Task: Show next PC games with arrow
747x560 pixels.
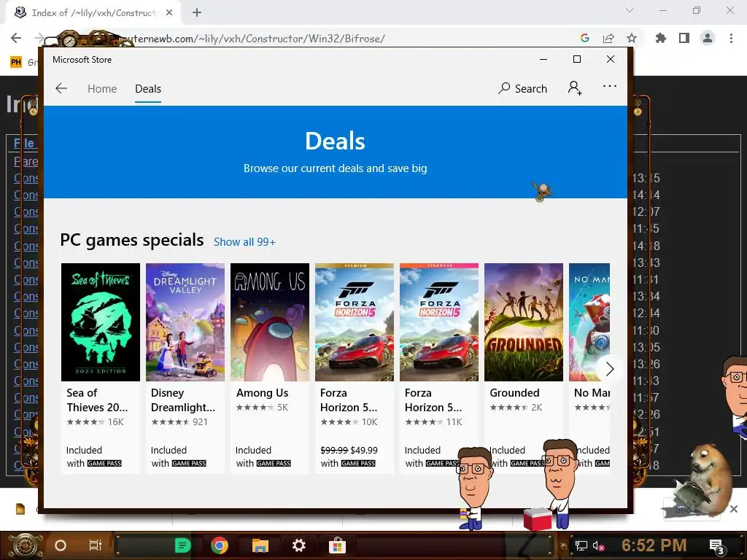Action: click(x=609, y=369)
